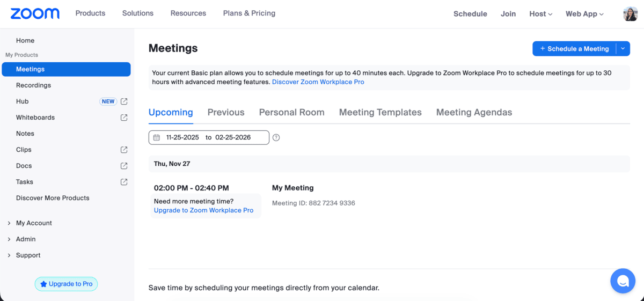Viewport: 644px width, 301px height.
Task: Select Meetings in sidebar
Action: (x=66, y=69)
